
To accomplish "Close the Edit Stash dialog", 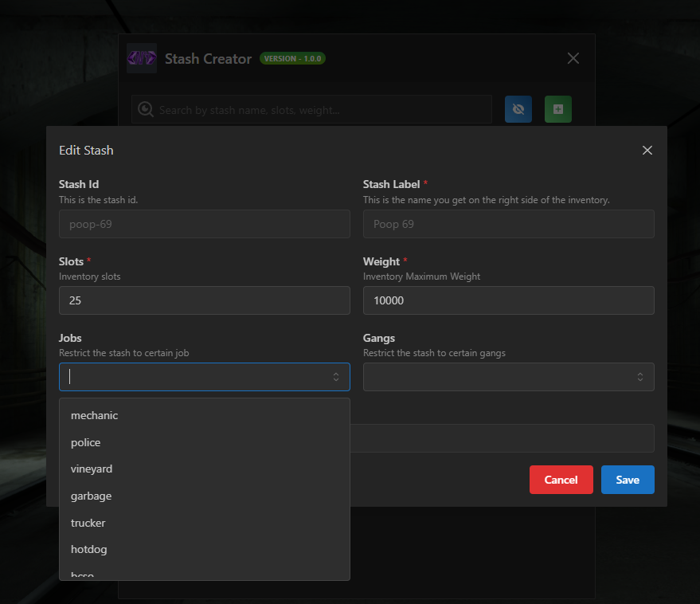I will click(647, 150).
